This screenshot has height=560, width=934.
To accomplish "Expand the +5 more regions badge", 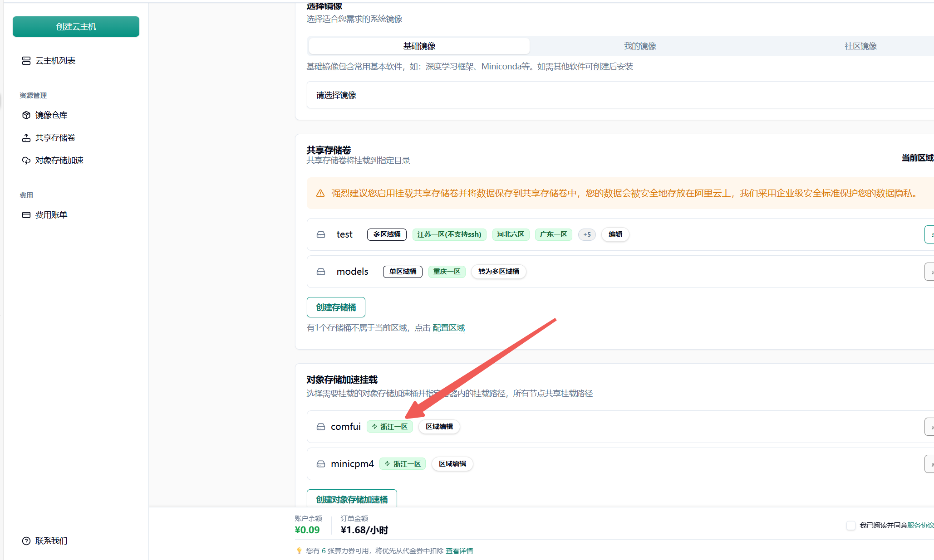I will [x=587, y=234].
